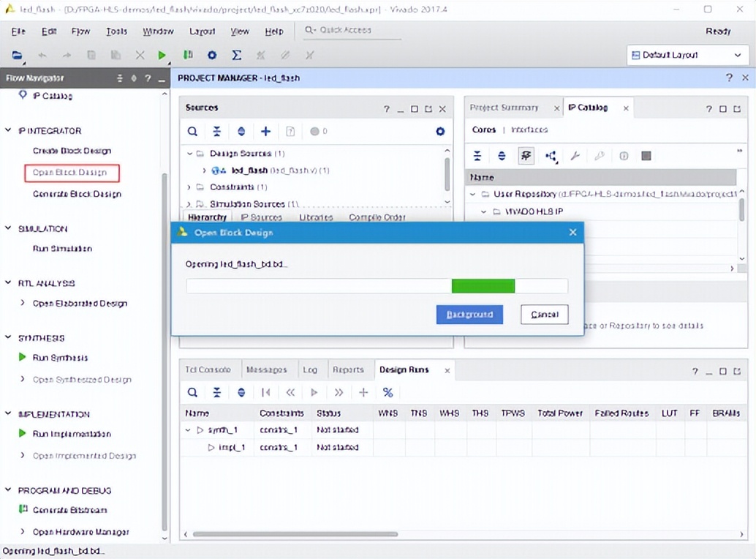Click the Design Runs rewind double-arrow
Image resolution: width=756 pixels, height=559 pixels.
[290, 393]
